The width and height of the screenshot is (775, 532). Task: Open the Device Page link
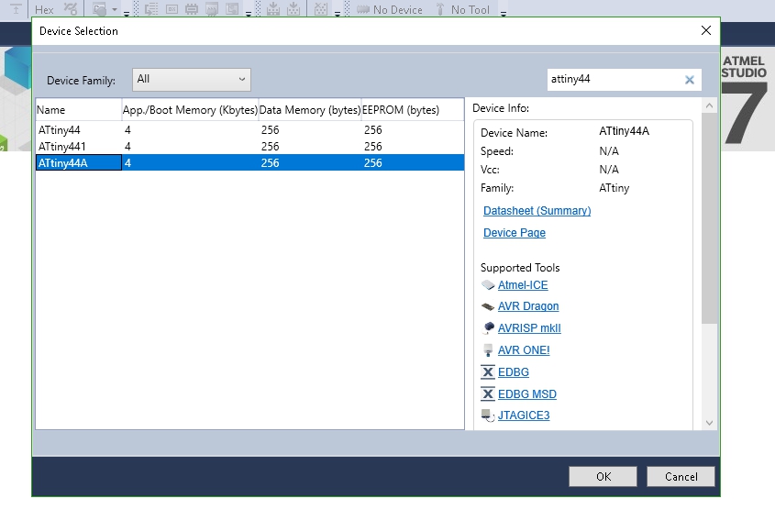click(514, 233)
